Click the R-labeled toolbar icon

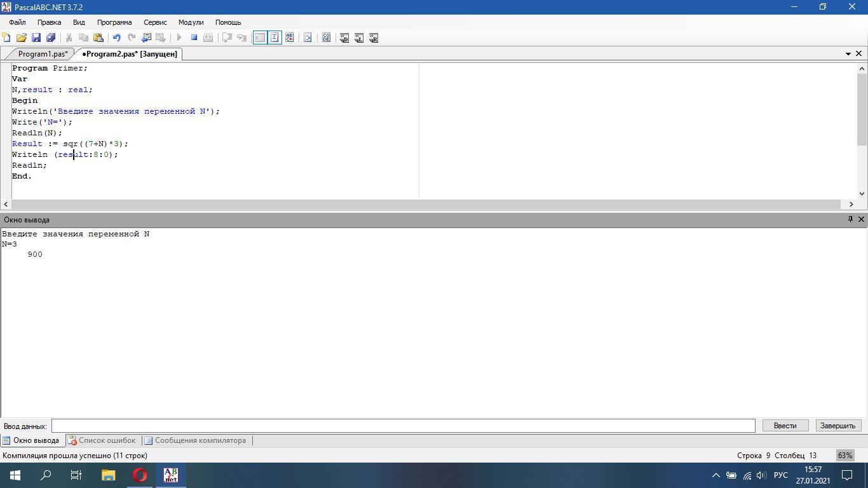[x=374, y=37]
